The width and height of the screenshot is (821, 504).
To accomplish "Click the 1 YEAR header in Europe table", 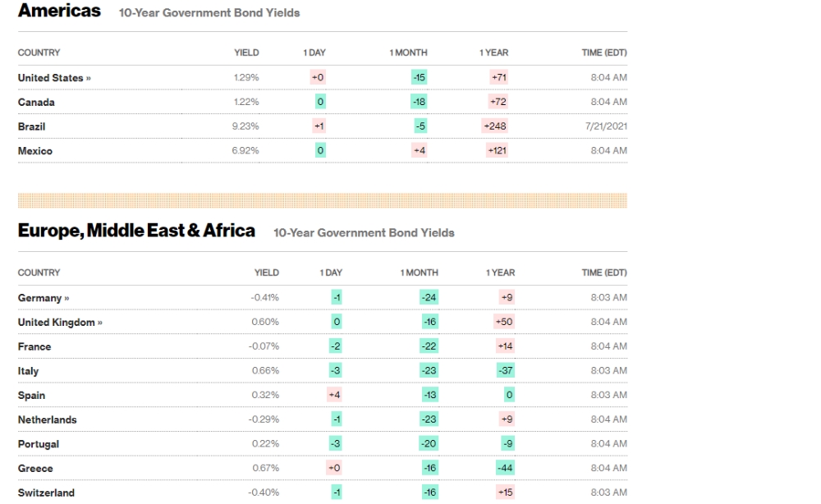I will coord(501,273).
